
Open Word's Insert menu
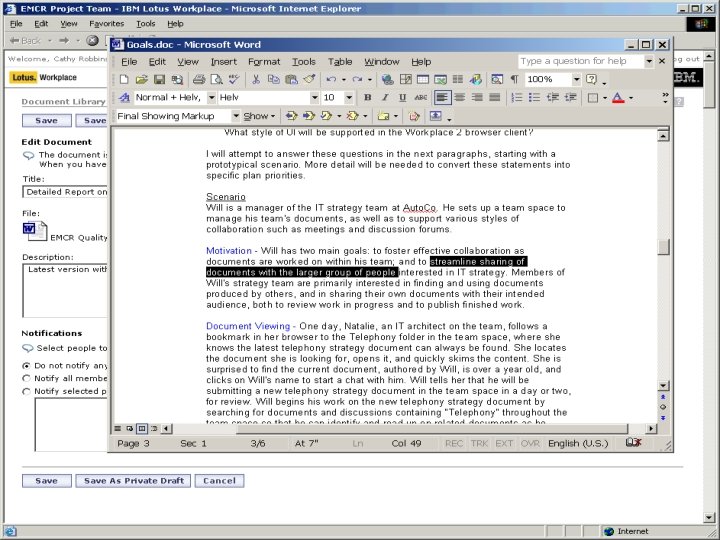click(x=224, y=62)
